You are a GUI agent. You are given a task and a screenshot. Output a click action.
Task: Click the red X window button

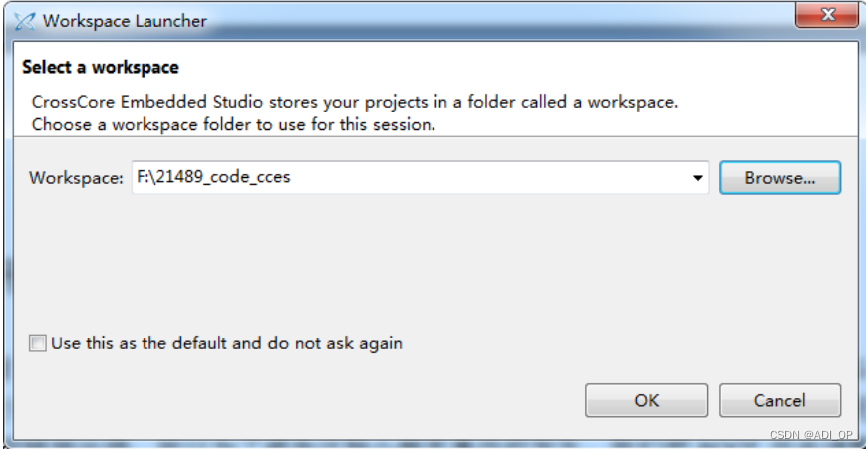click(x=827, y=14)
